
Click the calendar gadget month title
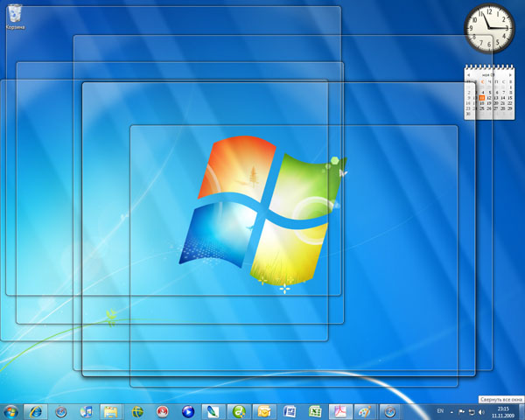488,75
